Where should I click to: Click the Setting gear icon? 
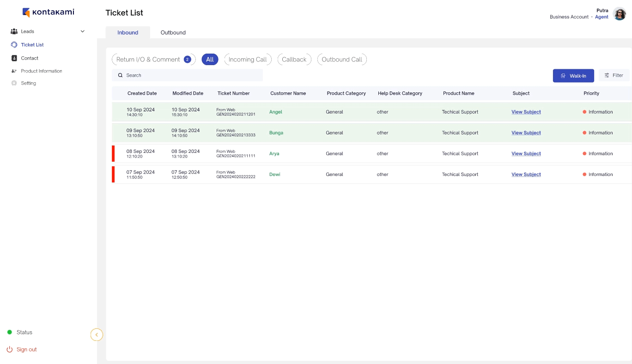click(14, 83)
